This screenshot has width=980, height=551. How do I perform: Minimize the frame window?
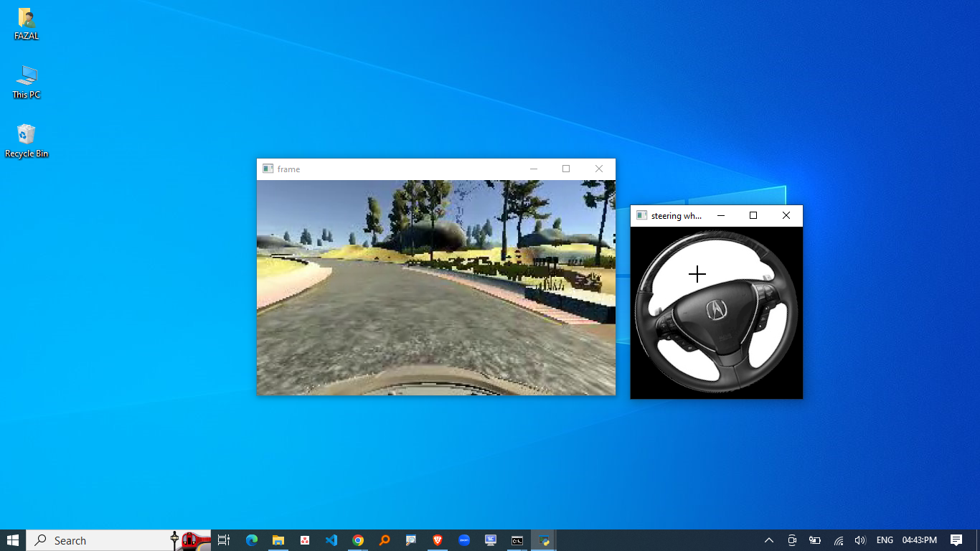533,169
